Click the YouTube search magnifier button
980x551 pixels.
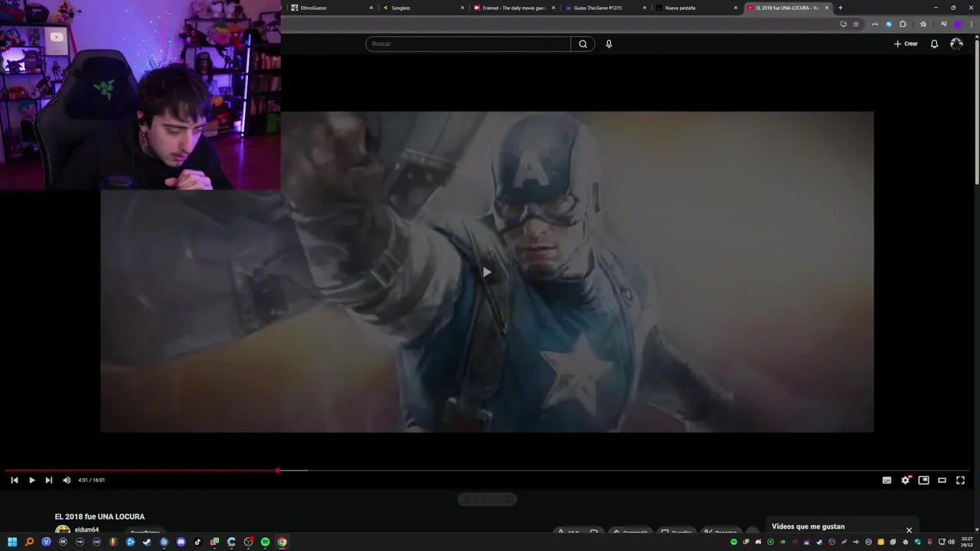pyautogui.click(x=583, y=44)
